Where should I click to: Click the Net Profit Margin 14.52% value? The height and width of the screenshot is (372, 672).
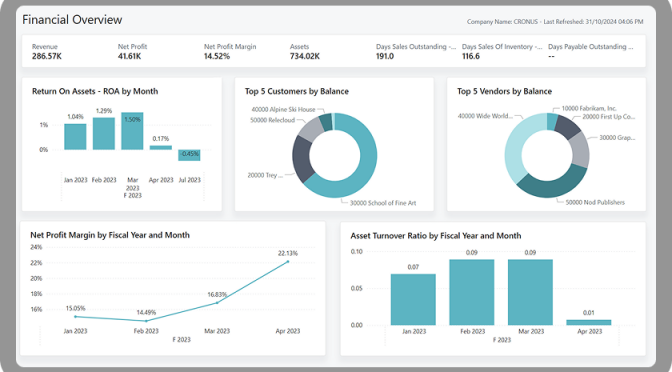(x=217, y=56)
